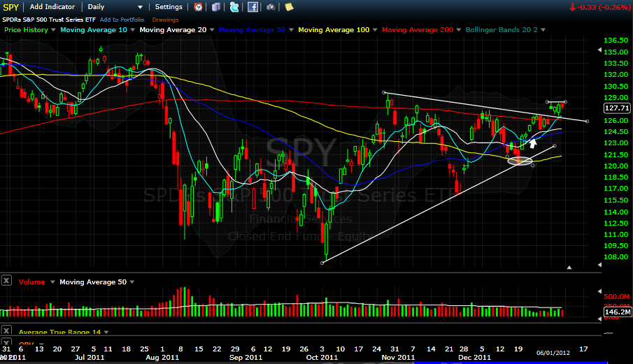Image resolution: width=633 pixels, height=364 pixels.
Task: Share the chart via Facebook icon
Action: (253, 7)
